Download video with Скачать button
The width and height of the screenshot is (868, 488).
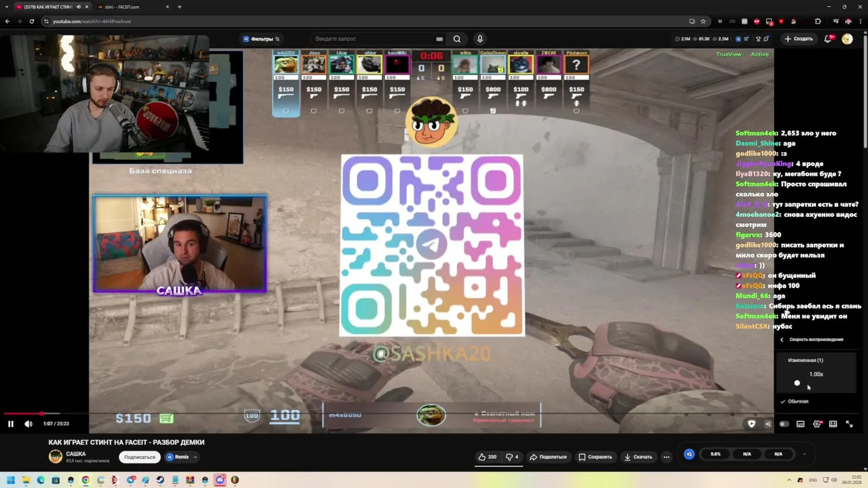tap(638, 457)
